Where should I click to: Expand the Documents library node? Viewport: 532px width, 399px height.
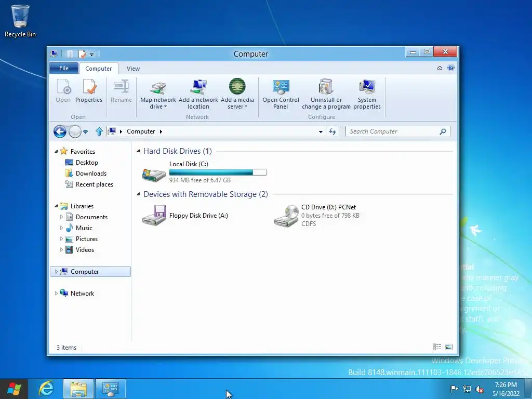coord(61,217)
